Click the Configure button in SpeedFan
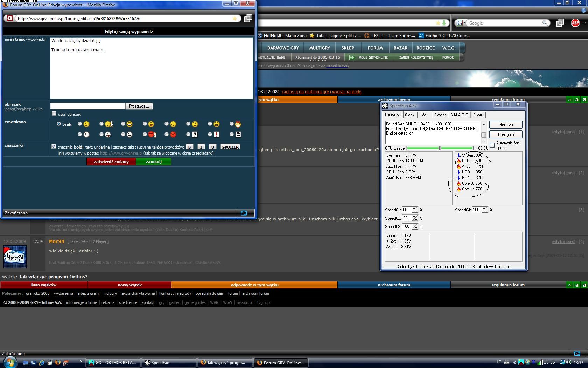 (x=506, y=135)
